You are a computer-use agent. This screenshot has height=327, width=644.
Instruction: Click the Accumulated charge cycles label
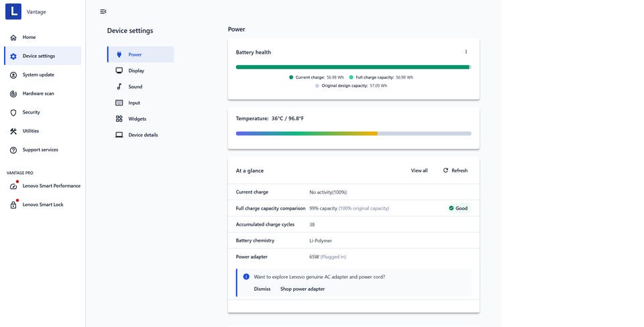[265, 224]
